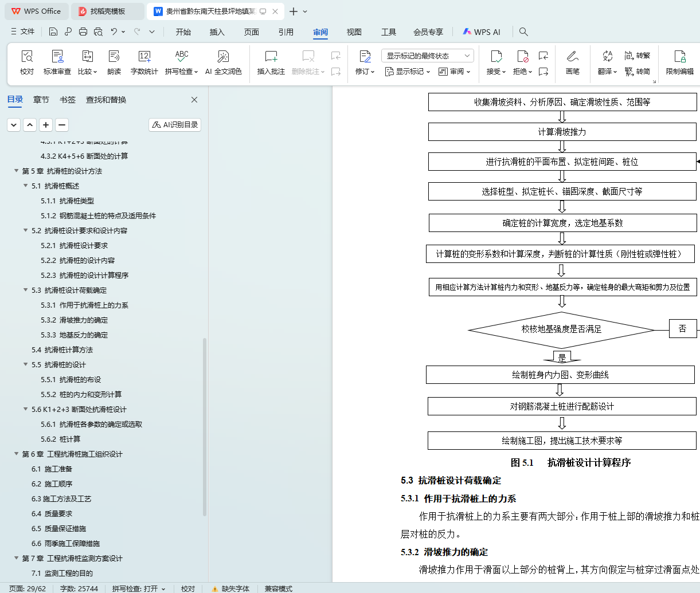Image resolution: width=700 pixels, height=593 pixels.
Task: Click the down arrow button in outline toolbar
Action: coord(14,124)
